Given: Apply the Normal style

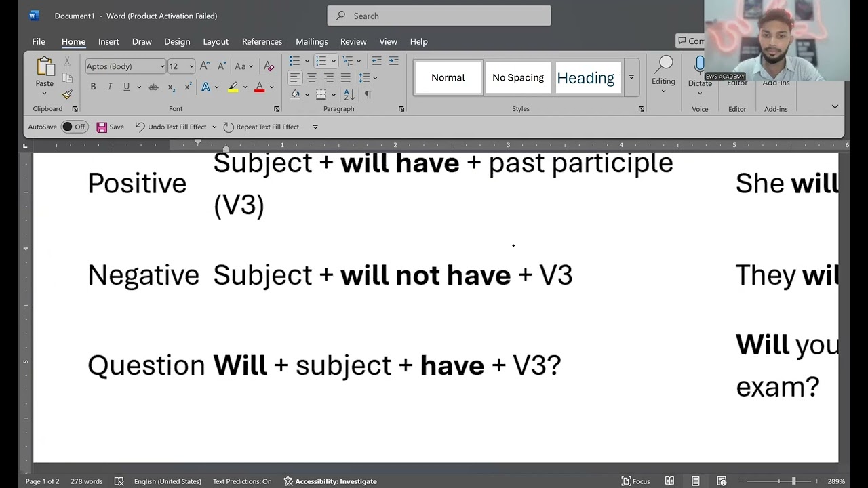Looking at the screenshot, I should pos(448,77).
